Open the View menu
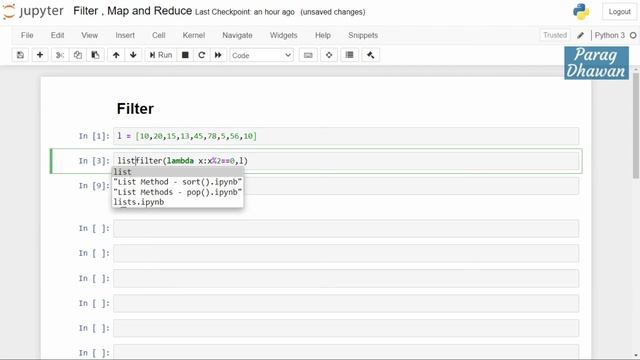This screenshot has width=640, height=360. (x=89, y=35)
